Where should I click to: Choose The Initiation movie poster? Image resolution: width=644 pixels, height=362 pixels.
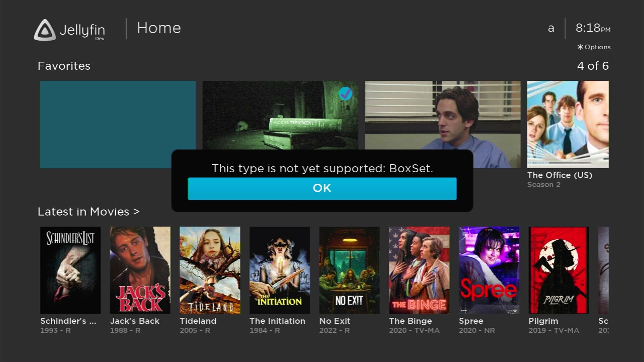[x=280, y=270]
